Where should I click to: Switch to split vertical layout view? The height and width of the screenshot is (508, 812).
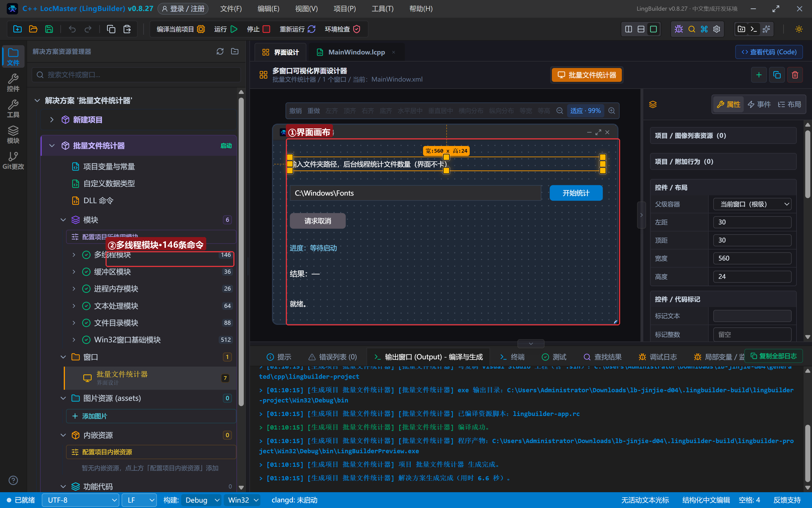pos(629,29)
